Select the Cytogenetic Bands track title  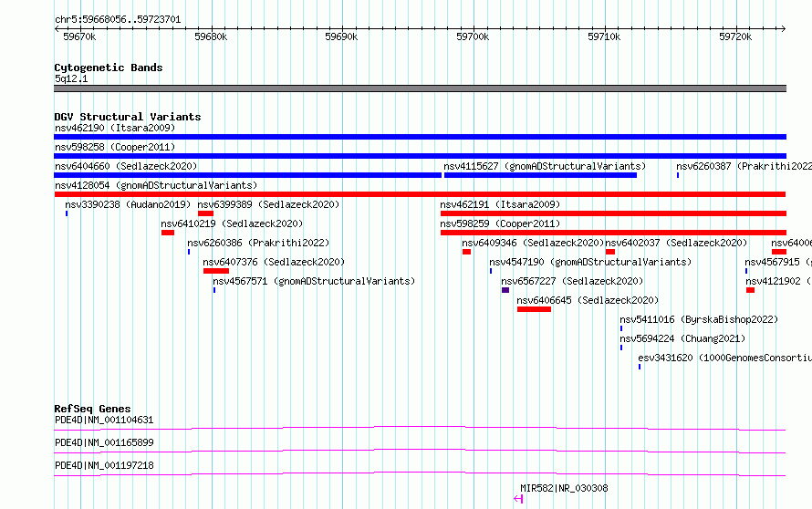pos(109,68)
